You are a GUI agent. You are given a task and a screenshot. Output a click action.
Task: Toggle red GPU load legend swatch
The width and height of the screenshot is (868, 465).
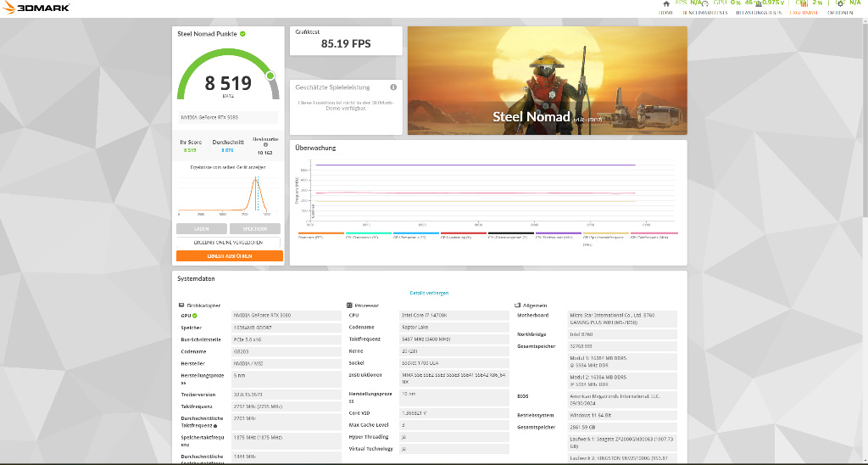464,233
